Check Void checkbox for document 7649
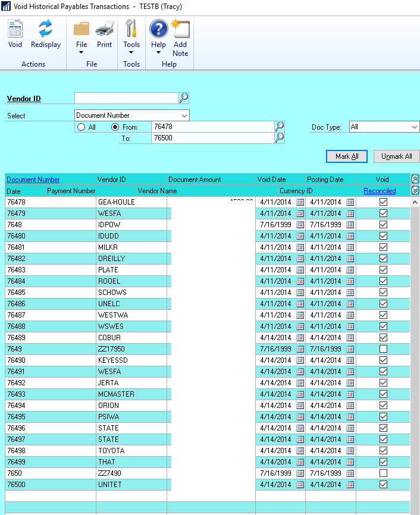Viewport: 420px width, 515px height. [383, 349]
